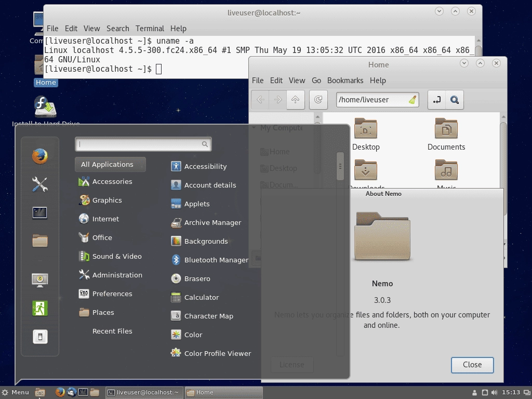This screenshot has height=399, width=532.
Task: Go back in Nemo toolbar
Action: tap(260, 100)
